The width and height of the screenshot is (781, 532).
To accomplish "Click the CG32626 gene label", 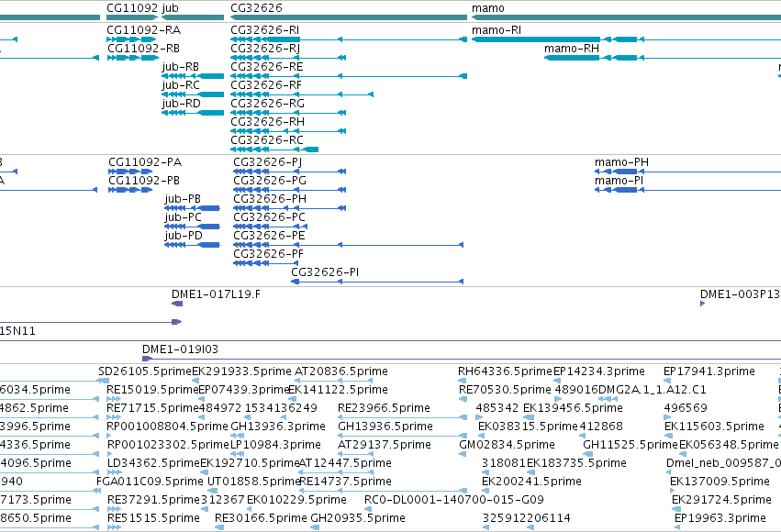I will [x=256, y=8].
